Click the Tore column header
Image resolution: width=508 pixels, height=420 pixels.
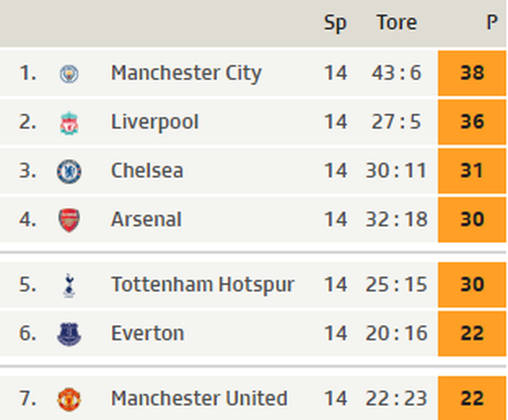tap(397, 23)
